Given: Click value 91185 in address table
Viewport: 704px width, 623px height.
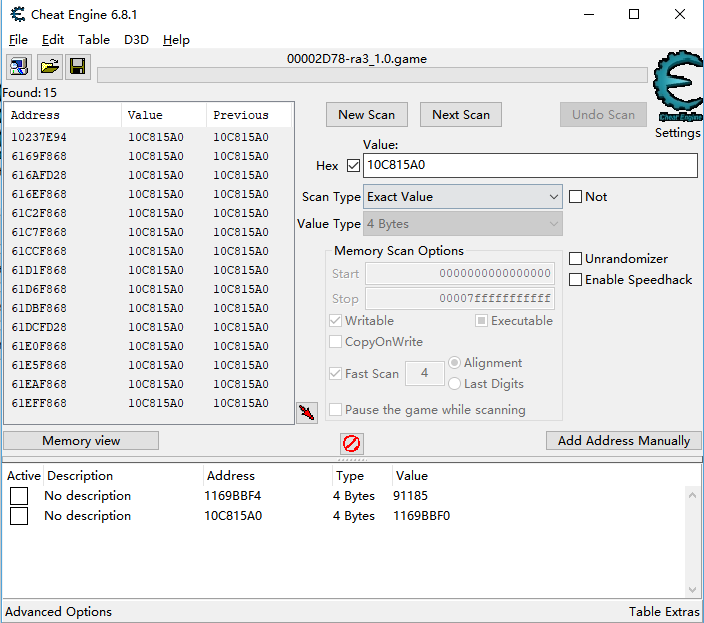Looking at the screenshot, I should (410, 496).
